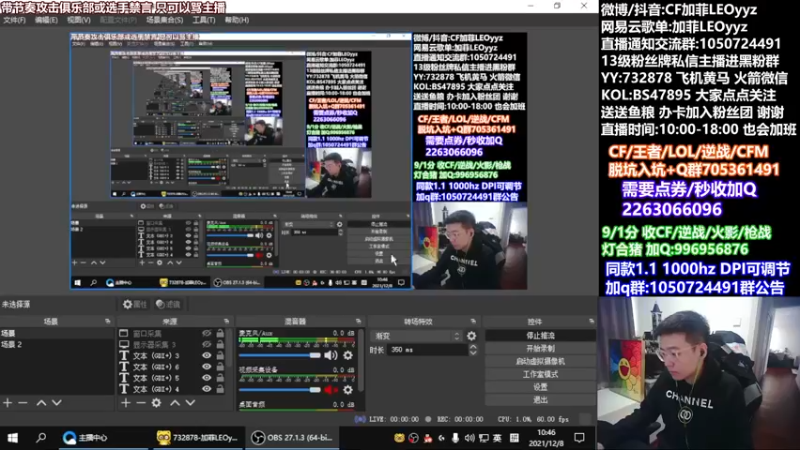The width and height of the screenshot is (800, 450).
Task: Add a new source with plus icon
Action: tap(126, 403)
